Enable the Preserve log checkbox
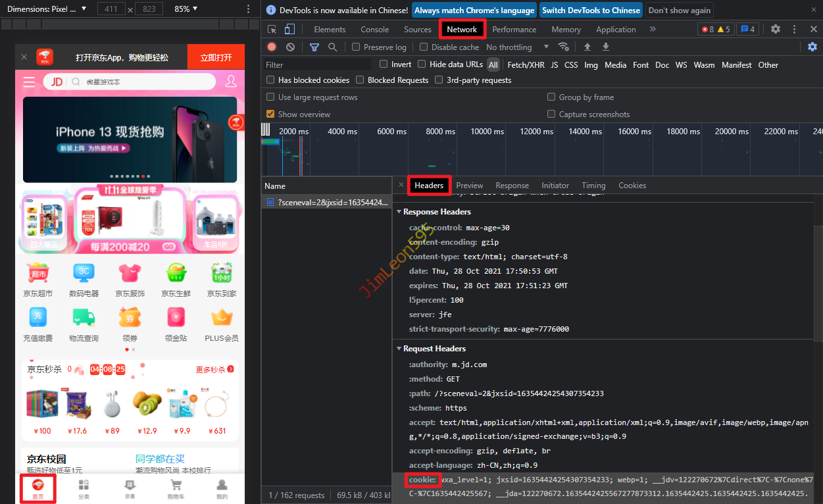The image size is (823, 504). pyautogui.click(x=356, y=47)
